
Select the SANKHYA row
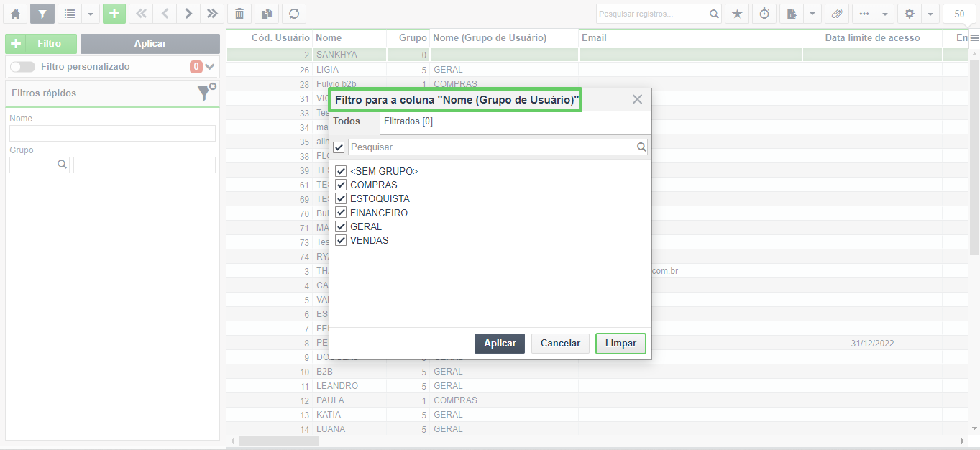[x=597, y=55]
